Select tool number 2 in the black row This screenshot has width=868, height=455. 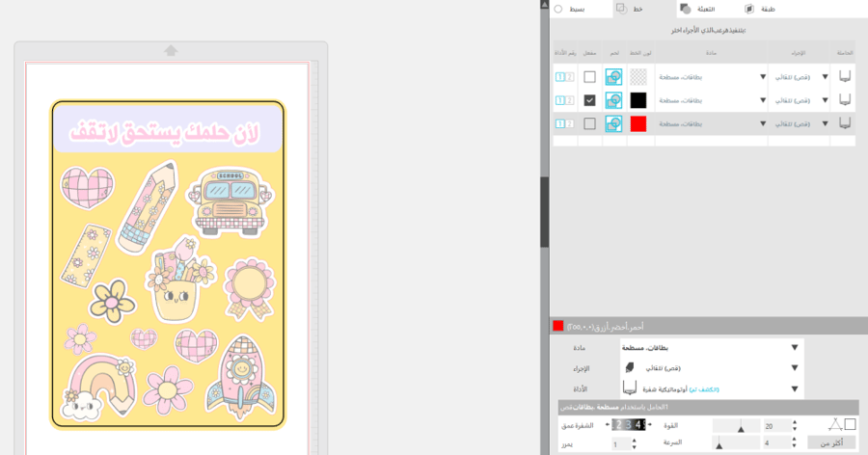pyautogui.click(x=570, y=100)
